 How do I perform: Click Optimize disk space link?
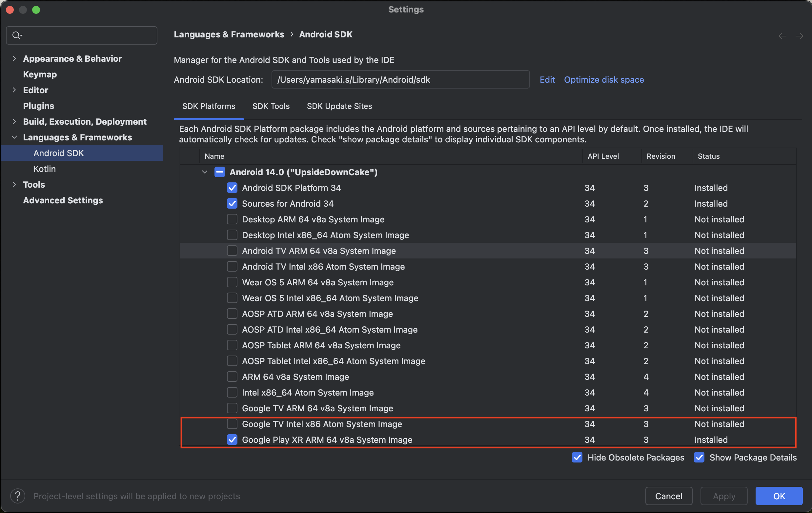pos(604,80)
